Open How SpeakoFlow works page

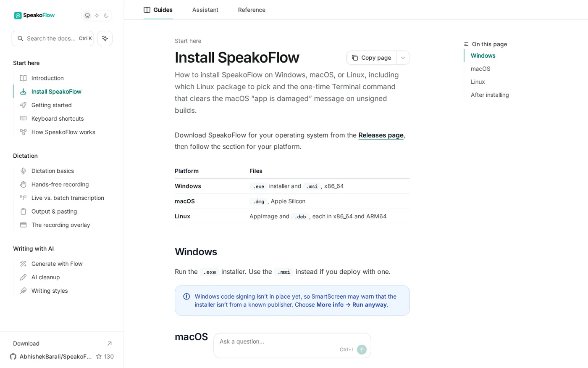(63, 132)
